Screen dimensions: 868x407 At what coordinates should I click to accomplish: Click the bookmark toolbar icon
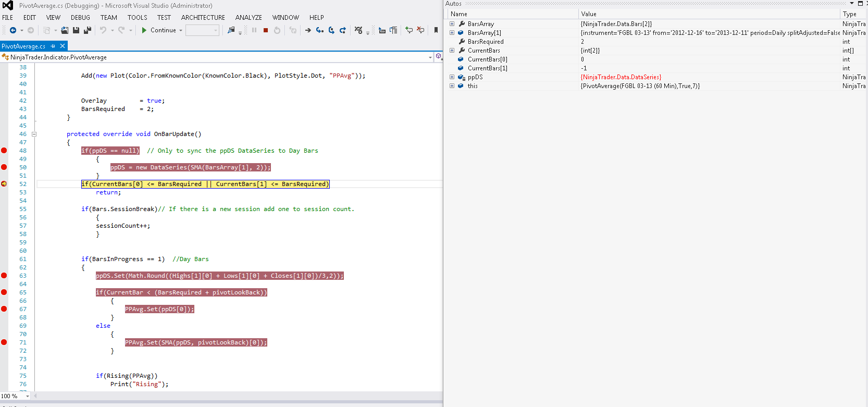pos(436,30)
